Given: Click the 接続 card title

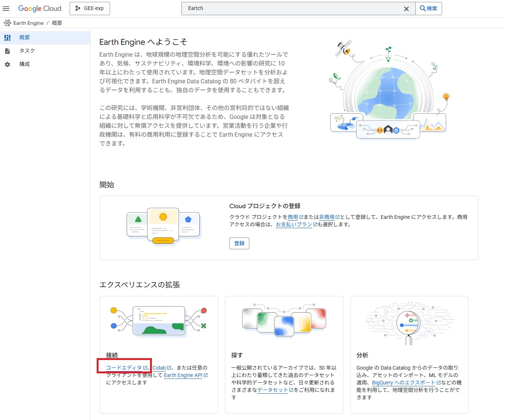Looking at the screenshot, I should click(112, 355).
